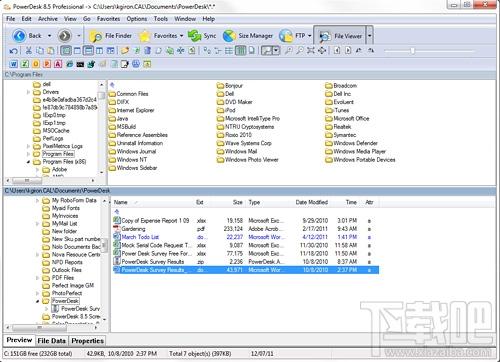Launch Outlook from the launch bar
Viewport: 500px width, 362px height.
point(36,64)
